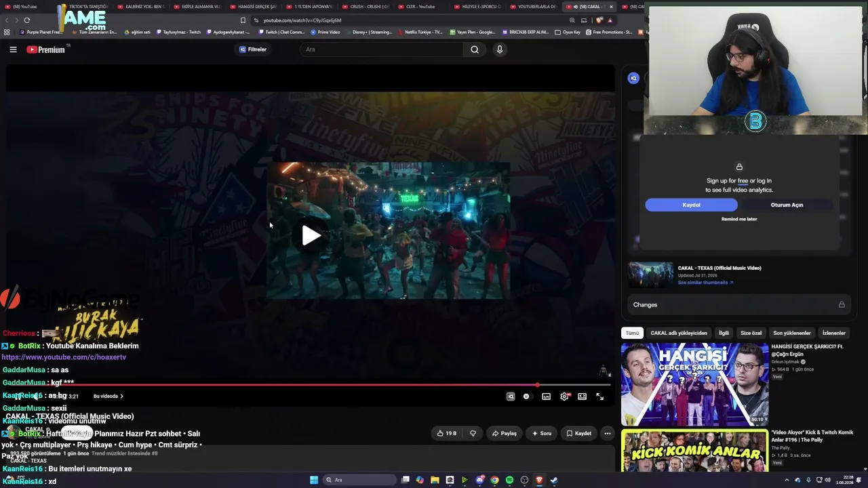Open the Filtreler filter button

click(x=253, y=49)
